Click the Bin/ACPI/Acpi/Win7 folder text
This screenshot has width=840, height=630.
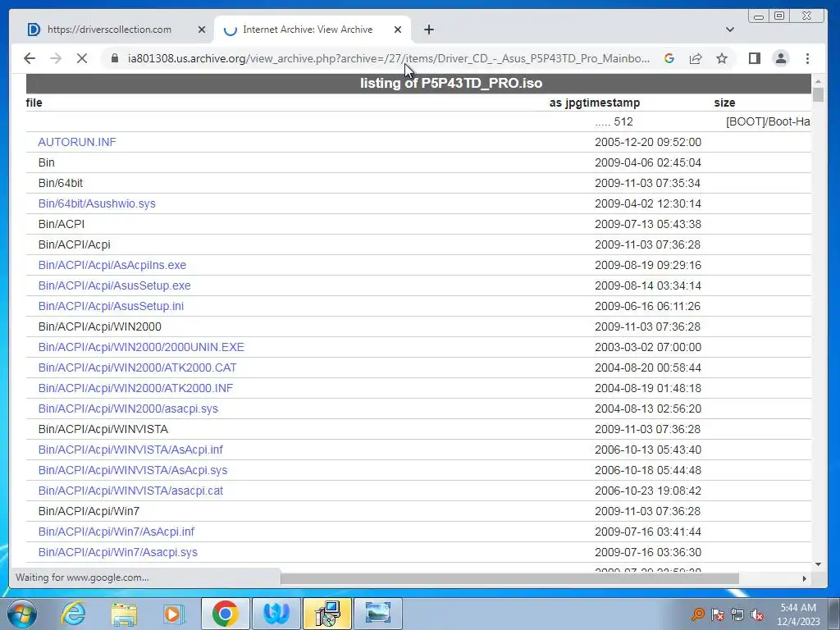click(x=89, y=511)
